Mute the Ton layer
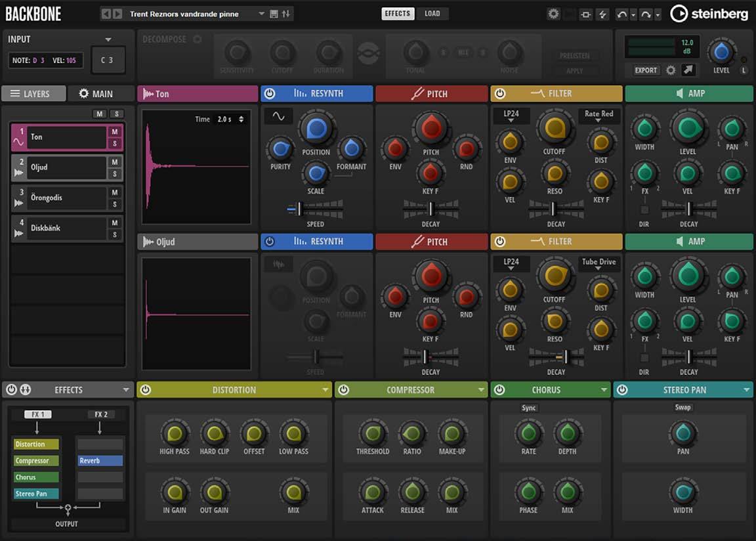This screenshot has width=756, height=541. tap(115, 131)
